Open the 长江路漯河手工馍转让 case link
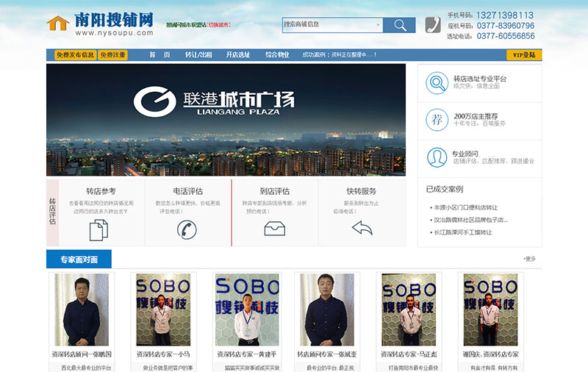 coord(463,232)
